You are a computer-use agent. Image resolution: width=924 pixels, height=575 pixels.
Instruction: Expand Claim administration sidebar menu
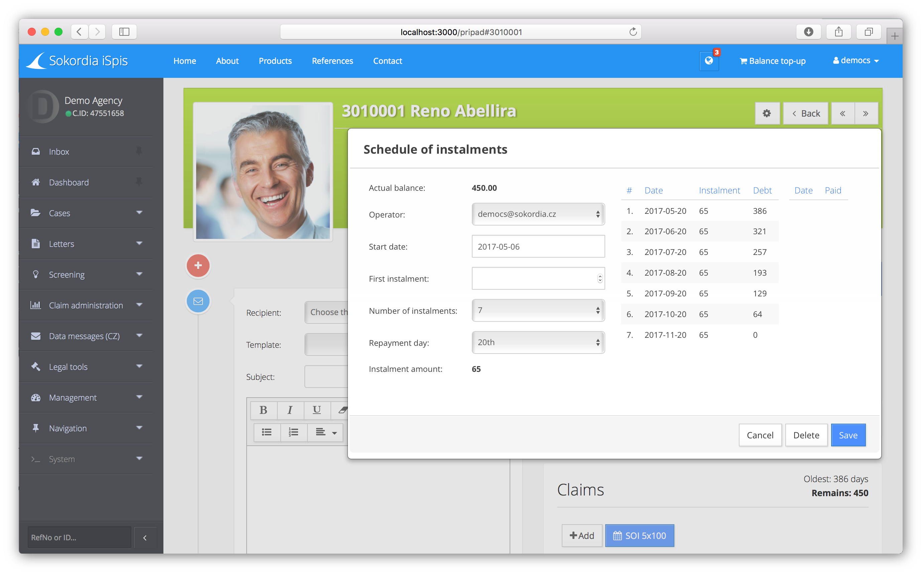86,305
